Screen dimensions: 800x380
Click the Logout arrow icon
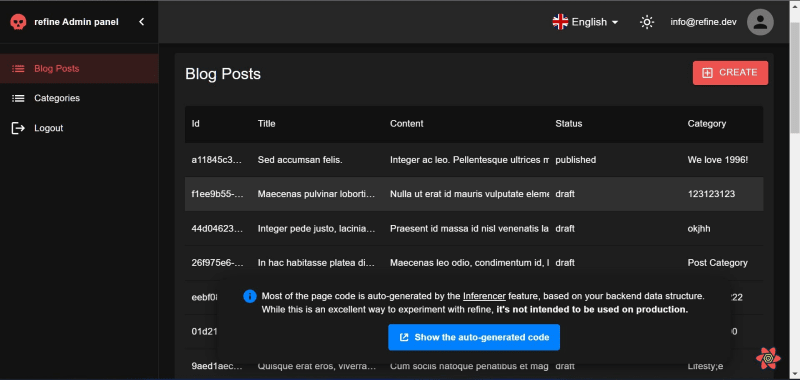[x=18, y=128]
